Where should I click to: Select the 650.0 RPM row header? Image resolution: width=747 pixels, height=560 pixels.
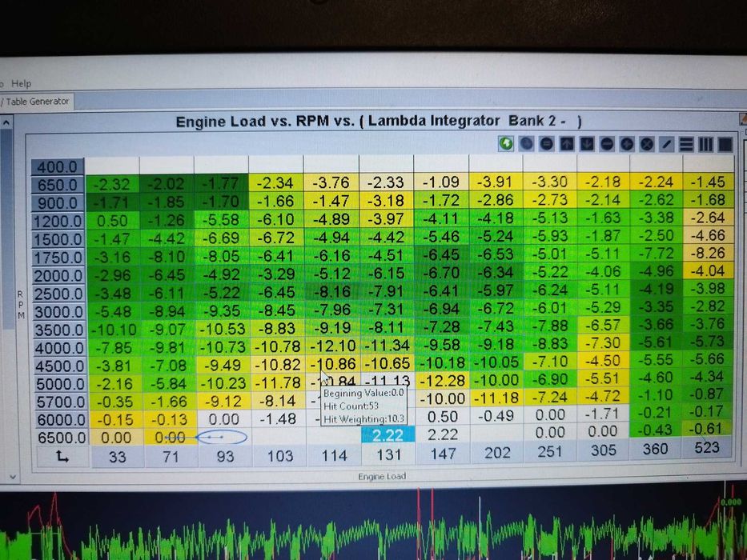58,185
